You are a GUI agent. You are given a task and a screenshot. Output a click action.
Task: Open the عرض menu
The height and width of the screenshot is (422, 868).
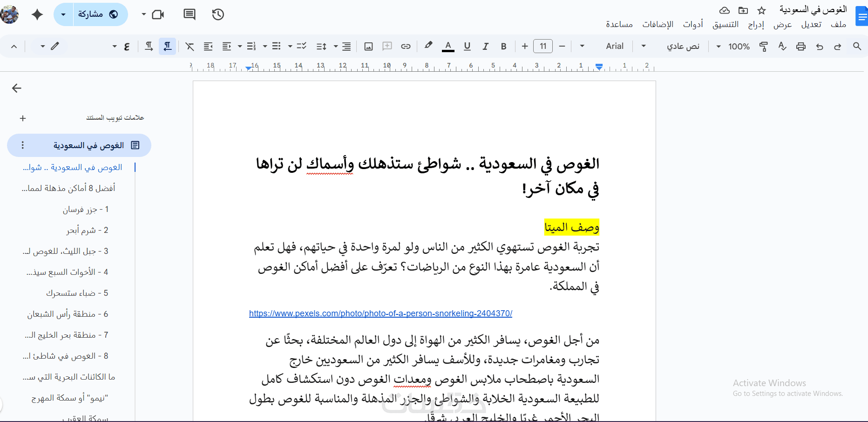tap(782, 25)
